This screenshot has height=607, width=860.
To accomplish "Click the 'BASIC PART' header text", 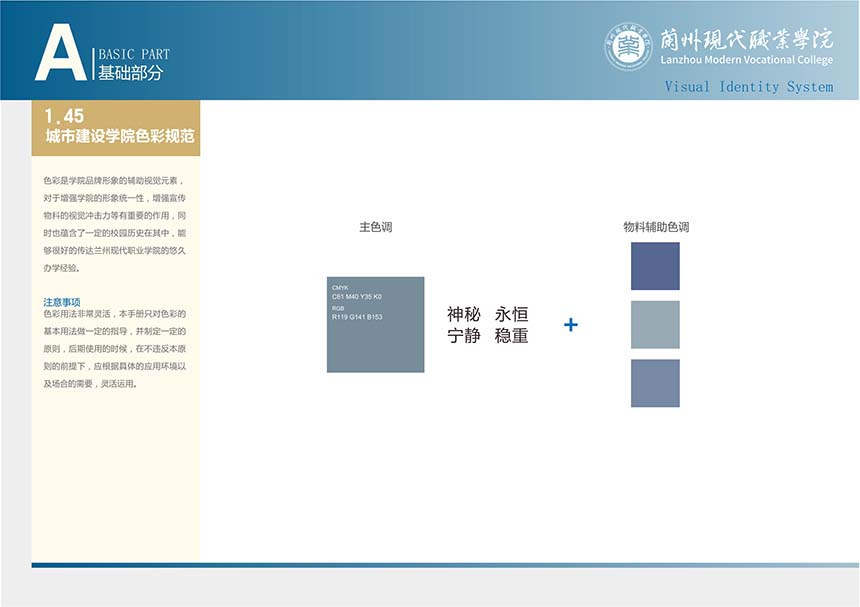I will [x=134, y=55].
